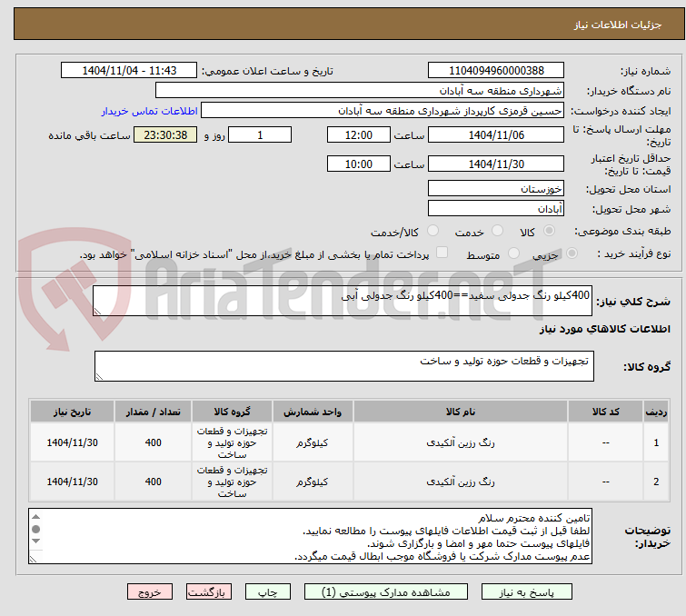Click رنگ رزین آلکیدی in row 1
The width and height of the screenshot is (686, 616).
(x=461, y=442)
